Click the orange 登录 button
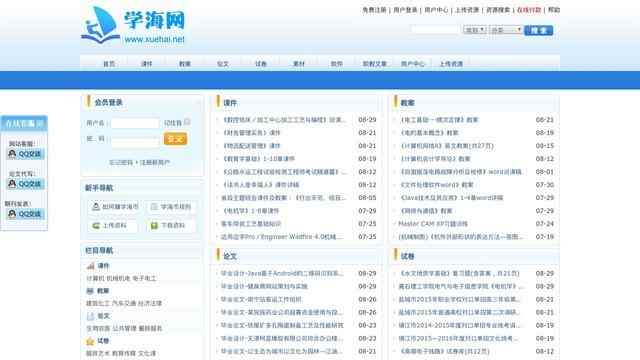 [176, 139]
